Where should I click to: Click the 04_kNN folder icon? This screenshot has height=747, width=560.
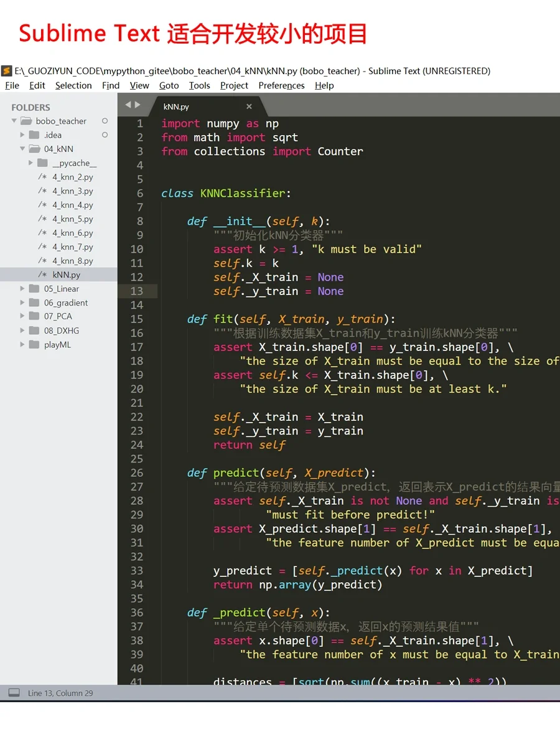click(34, 149)
